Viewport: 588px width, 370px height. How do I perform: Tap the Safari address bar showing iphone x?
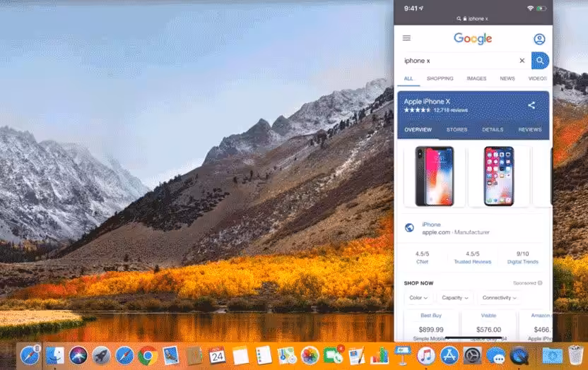[473, 19]
